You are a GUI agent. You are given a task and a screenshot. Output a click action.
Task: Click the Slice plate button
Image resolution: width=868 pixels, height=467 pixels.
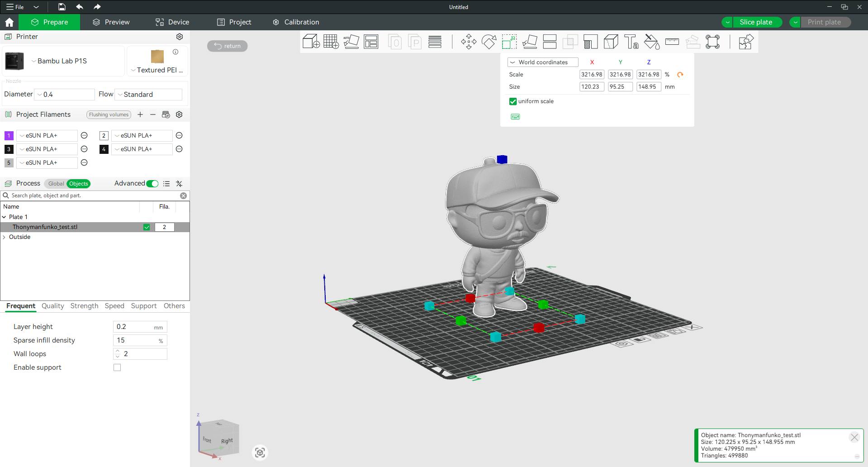point(755,22)
